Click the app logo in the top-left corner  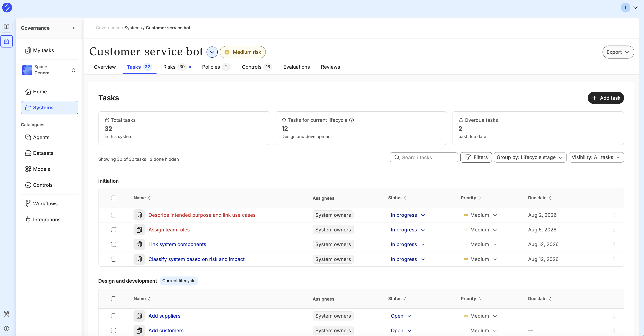pos(7,7)
